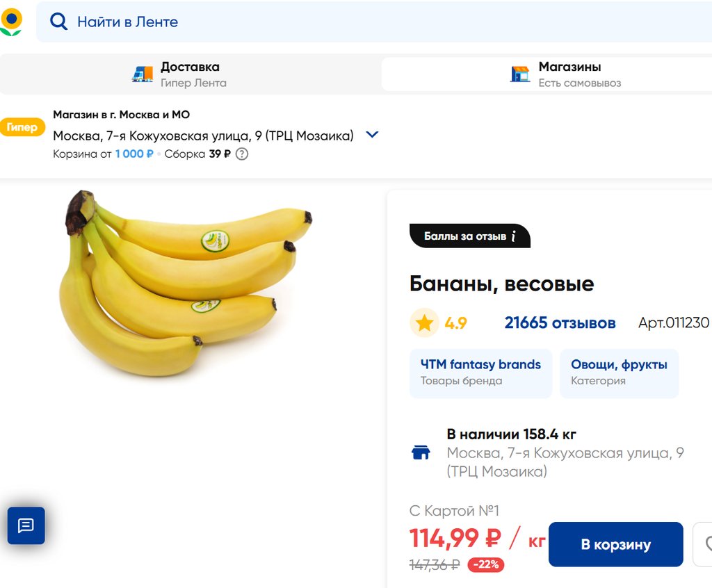Click the yellow Гипер badge
The height and width of the screenshot is (588, 712).
pos(22,127)
